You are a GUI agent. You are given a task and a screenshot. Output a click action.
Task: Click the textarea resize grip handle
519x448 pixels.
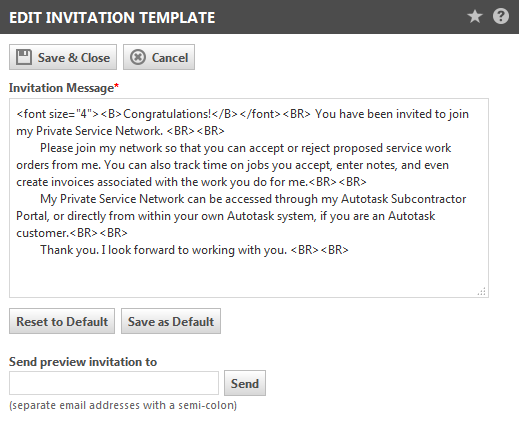pyautogui.click(x=482, y=291)
